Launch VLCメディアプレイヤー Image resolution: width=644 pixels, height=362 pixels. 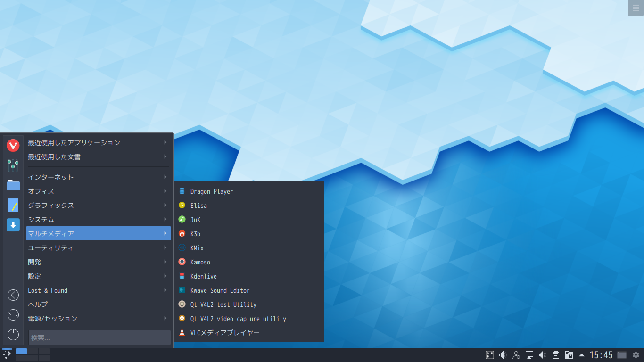249,333
